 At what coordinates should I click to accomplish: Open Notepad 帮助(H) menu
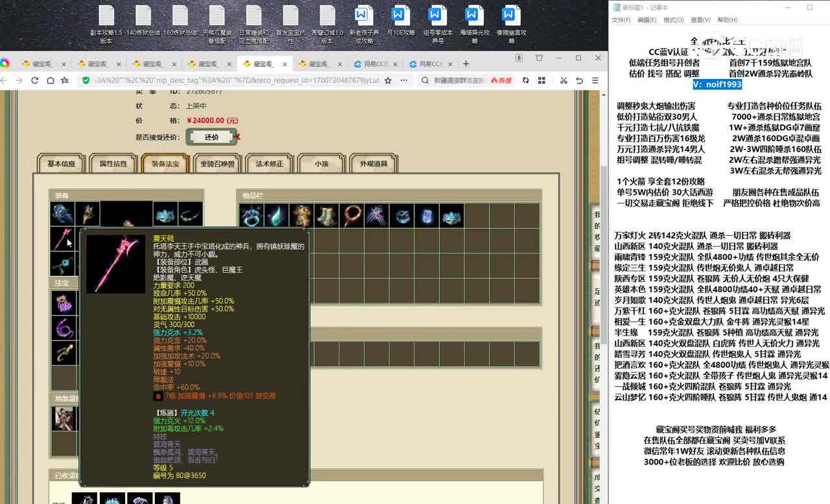(728, 20)
